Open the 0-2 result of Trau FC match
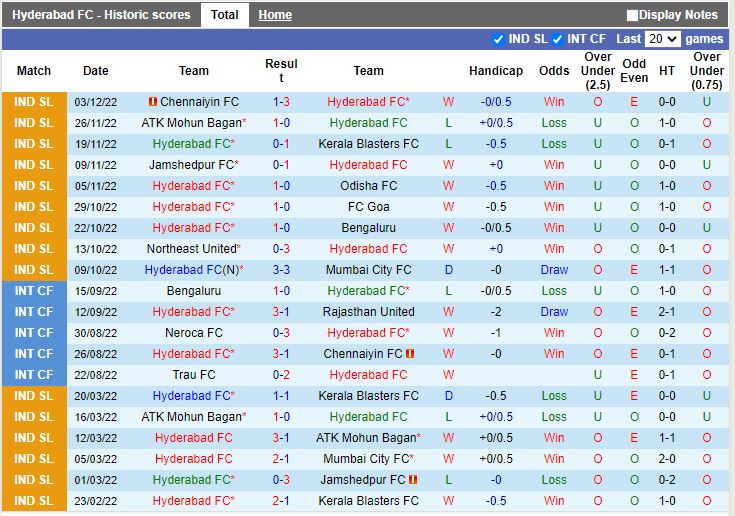The width and height of the screenshot is (735, 516). click(281, 375)
